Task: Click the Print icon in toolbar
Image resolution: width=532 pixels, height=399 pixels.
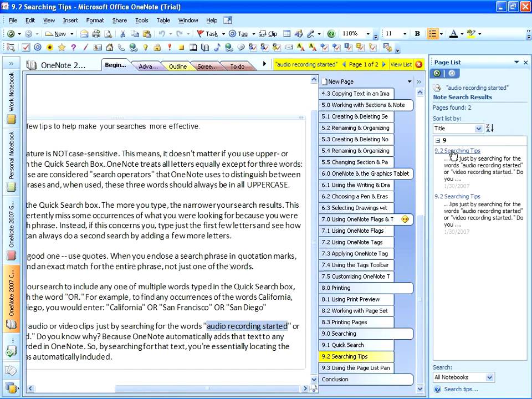Action: pos(96,34)
